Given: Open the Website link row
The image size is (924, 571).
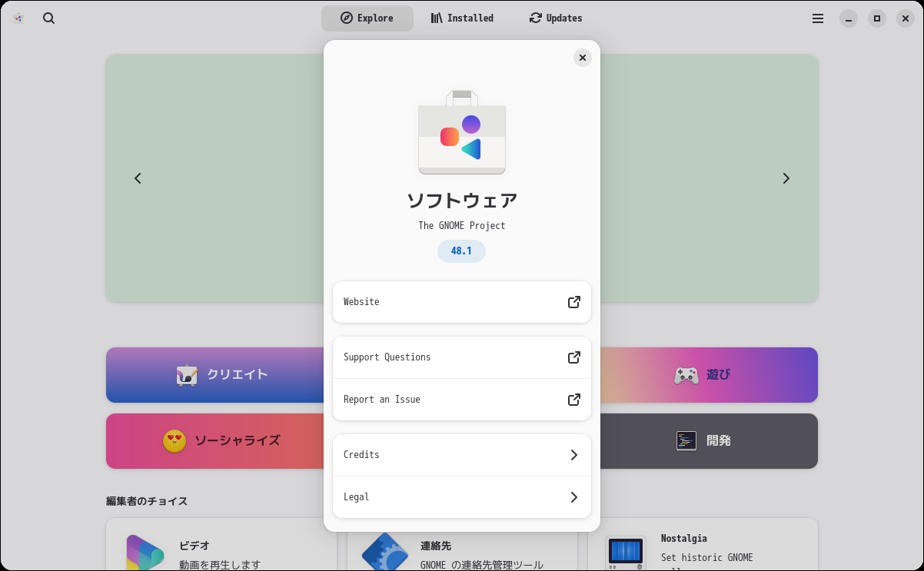Looking at the screenshot, I should click(x=462, y=302).
